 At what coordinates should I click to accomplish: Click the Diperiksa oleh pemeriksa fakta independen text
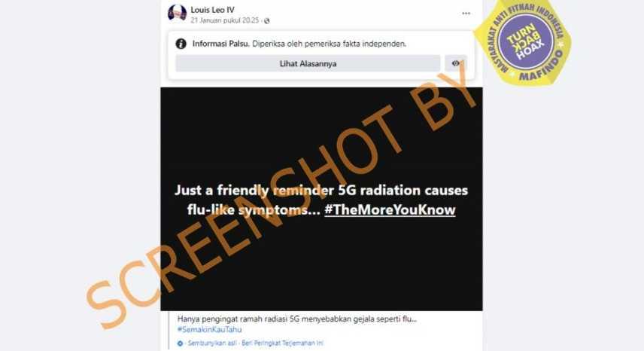coord(329,44)
